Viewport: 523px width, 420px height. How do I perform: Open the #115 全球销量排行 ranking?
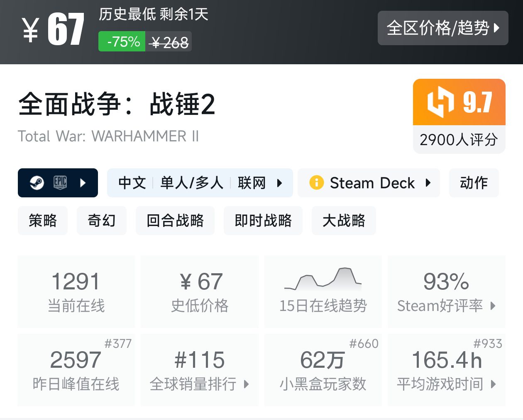click(x=200, y=370)
